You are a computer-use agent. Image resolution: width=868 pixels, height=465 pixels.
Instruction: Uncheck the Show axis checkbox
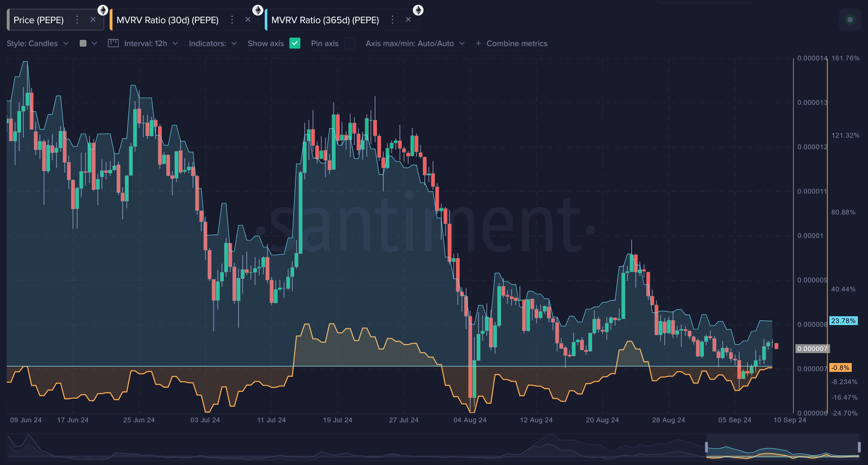point(295,43)
